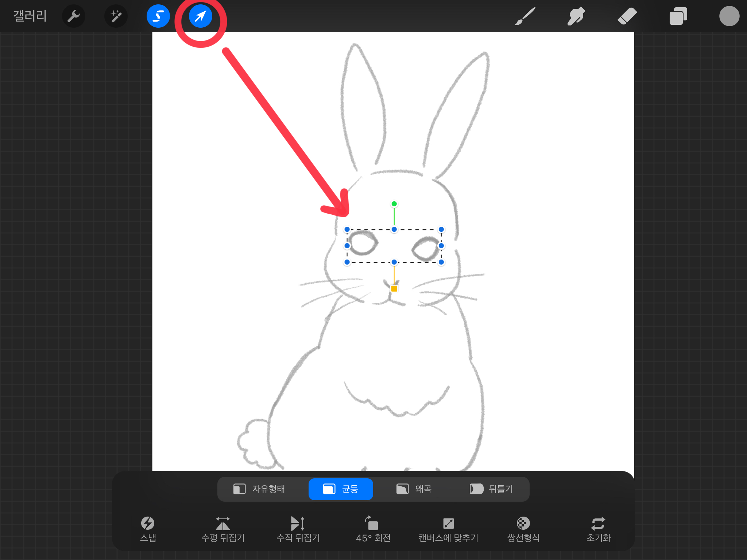The image size is (747, 560).
Task: Switch to 자유형태 transform mode
Action: [259, 489]
